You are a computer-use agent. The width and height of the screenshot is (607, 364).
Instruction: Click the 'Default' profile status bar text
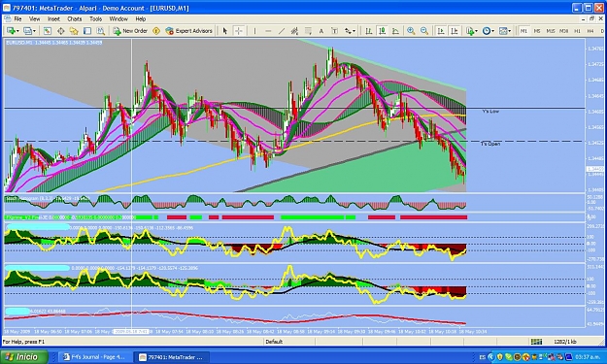pos(274,342)
